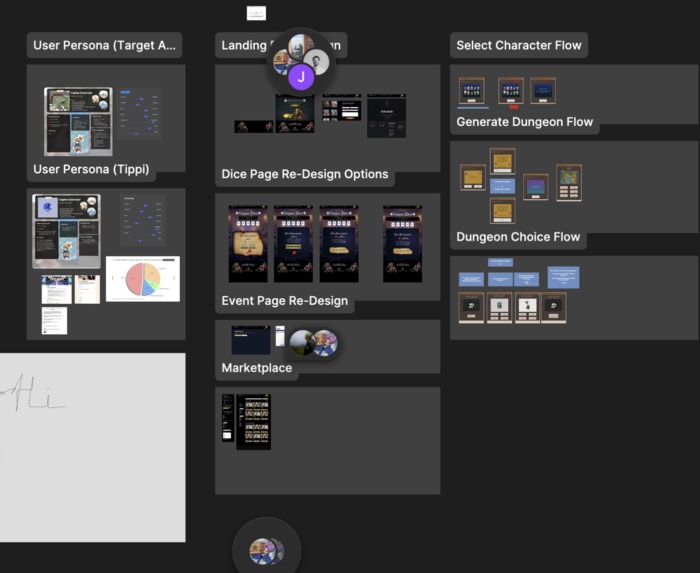700x573 pixels.
Task: Select the second Dice Page design option
Action: [x=293, y=244]
